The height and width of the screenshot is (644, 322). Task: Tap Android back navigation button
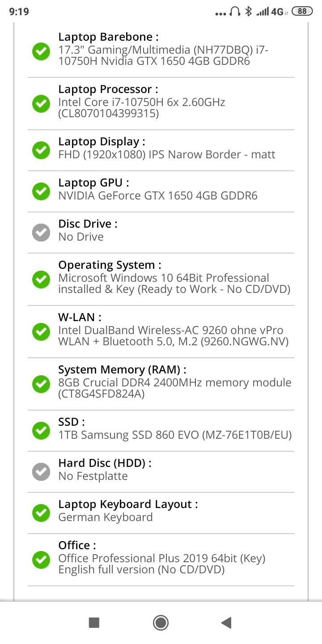[x=226, y=623]
